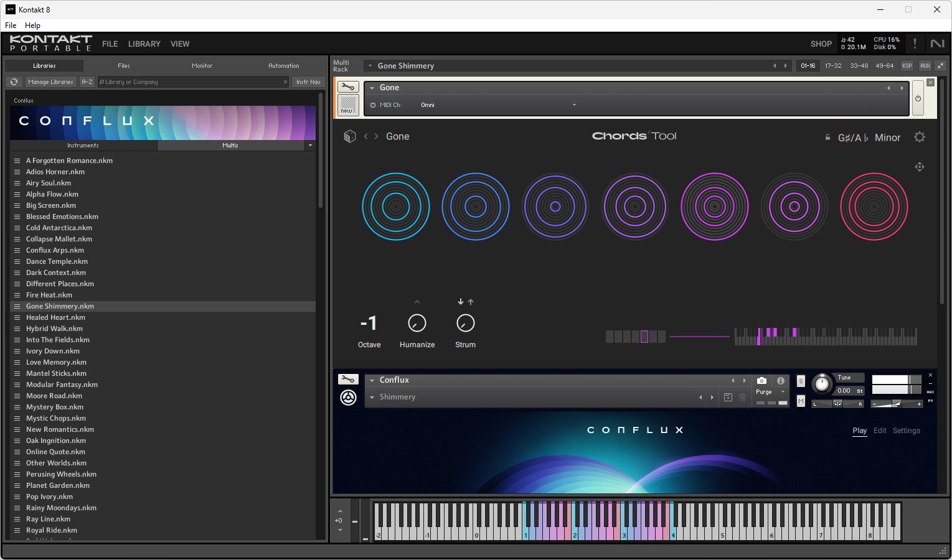Viewport: 952px width, 560px height.
Task: Go to previous chord preset
Action: coord(366,136)
